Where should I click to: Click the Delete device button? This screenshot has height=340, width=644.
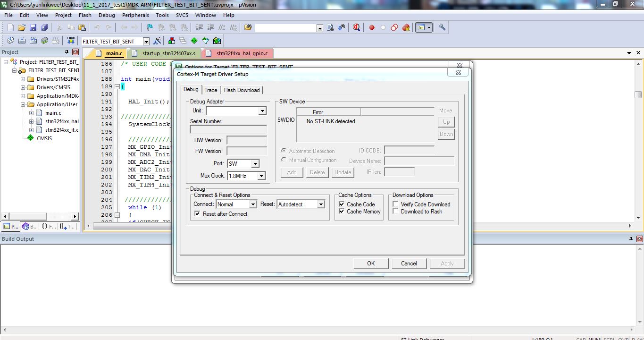[x=318, y=172]
